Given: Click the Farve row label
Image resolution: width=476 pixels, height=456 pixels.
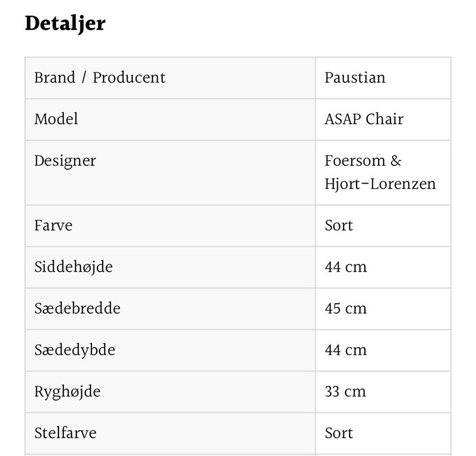Looking at the screenshot, I should pyautogui.click(x=53, y=226).
